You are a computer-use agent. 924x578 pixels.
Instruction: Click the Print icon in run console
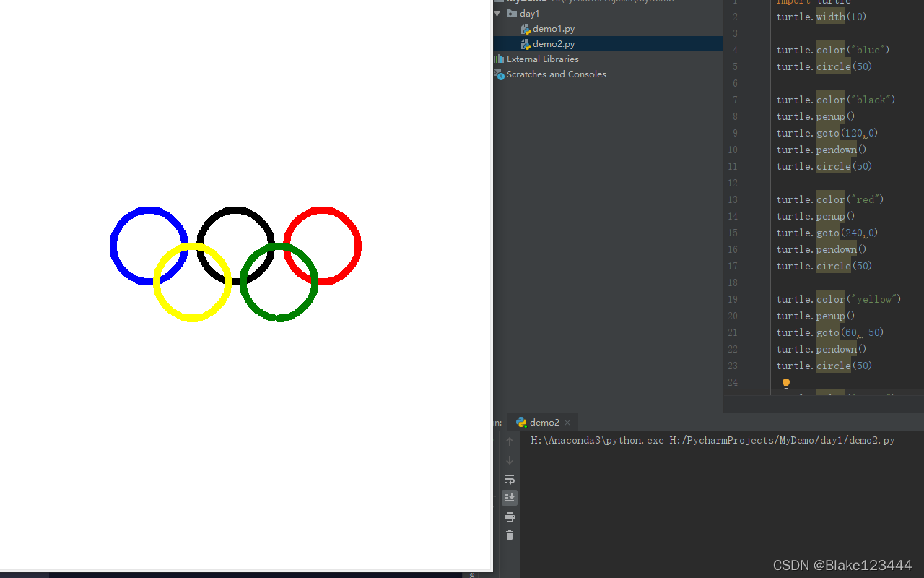pos(510,517)
